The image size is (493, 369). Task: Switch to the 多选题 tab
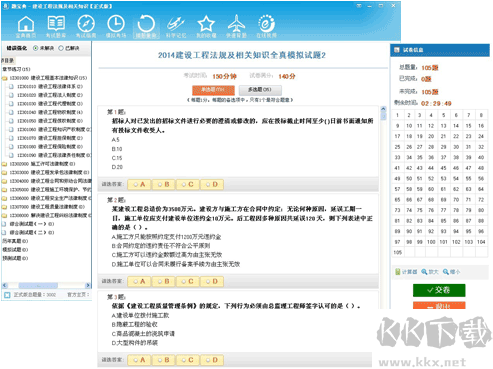[260, 90]
